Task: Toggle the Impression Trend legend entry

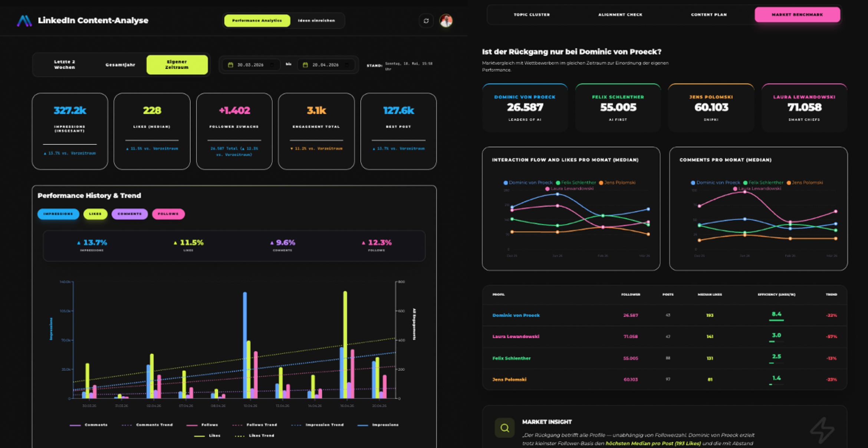Action: pos(318,425)
